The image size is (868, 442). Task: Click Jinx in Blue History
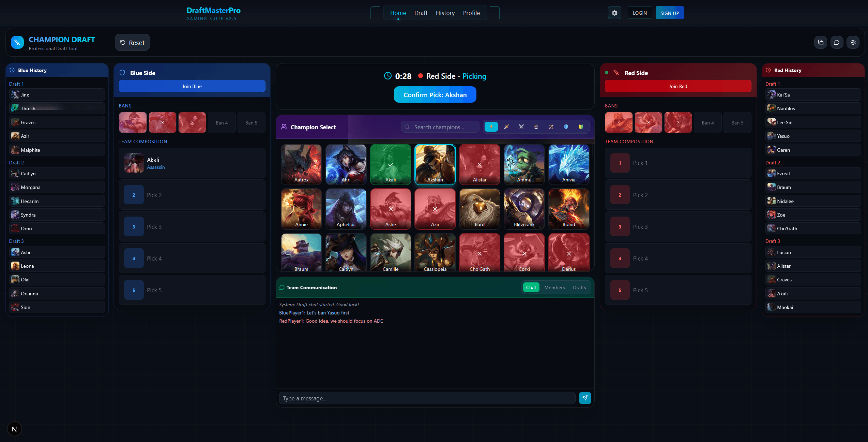[57, 94]
